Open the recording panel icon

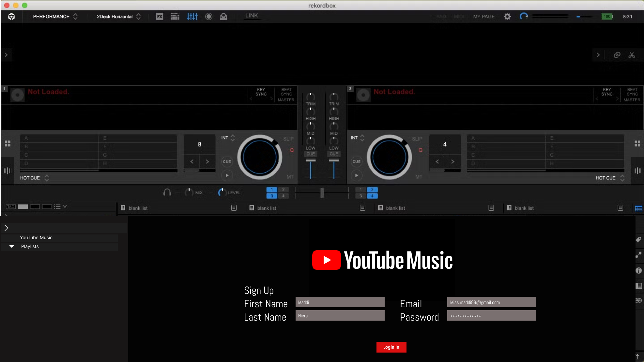click(209, 17)
